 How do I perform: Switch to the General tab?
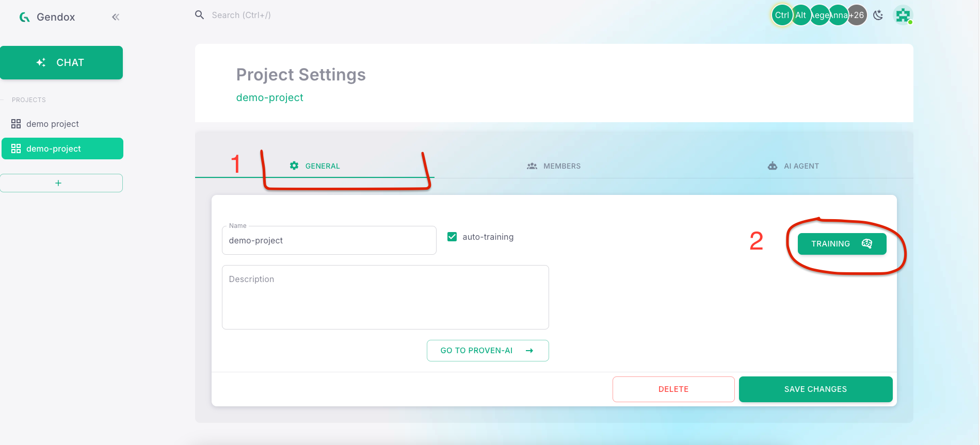click(315, 166)
